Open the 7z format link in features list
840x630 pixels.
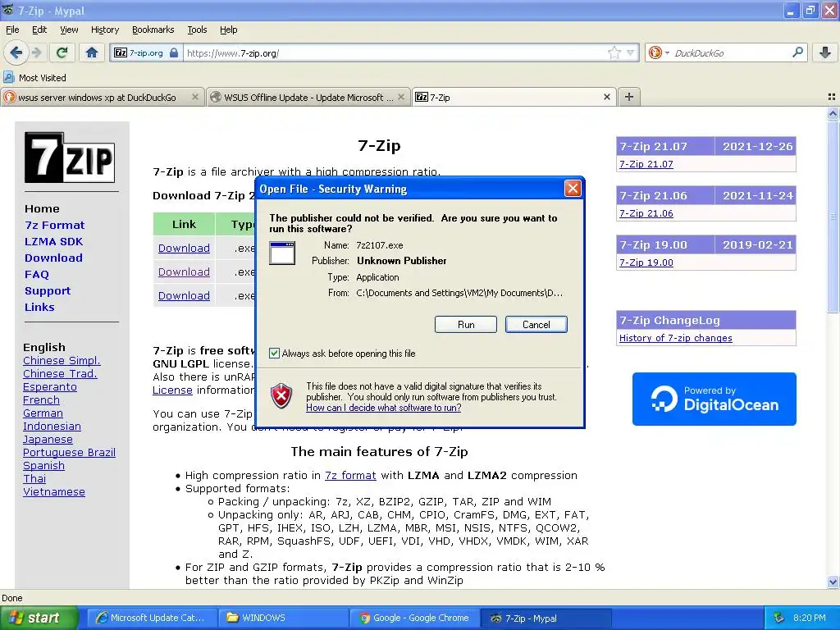coord(350,475)
